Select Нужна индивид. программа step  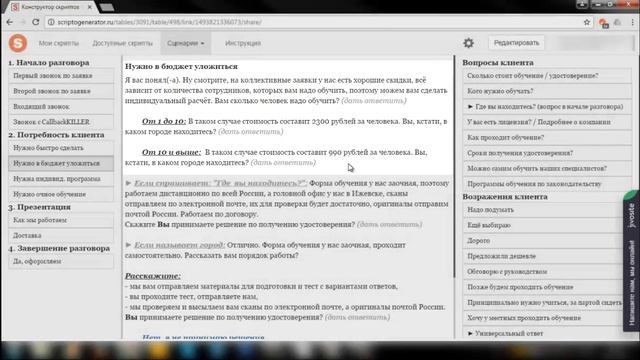[61, 179]
